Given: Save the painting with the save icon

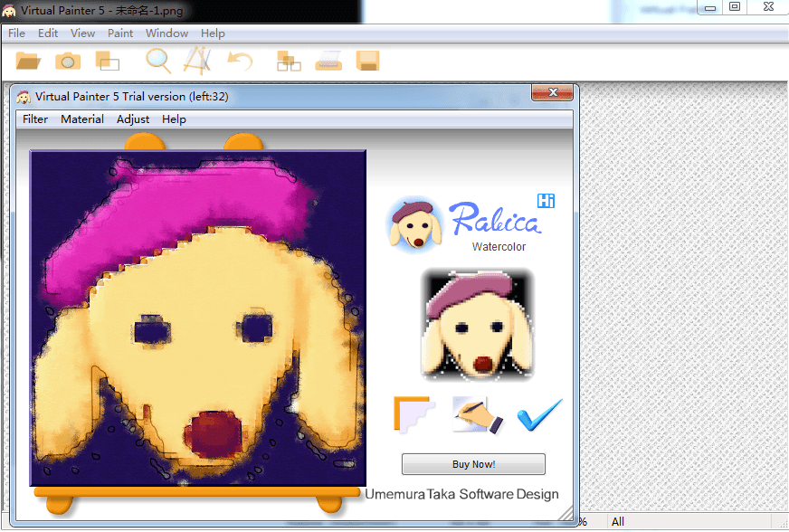Looking at the screenshot, I should pyautogui.click(x=366, y=62).
